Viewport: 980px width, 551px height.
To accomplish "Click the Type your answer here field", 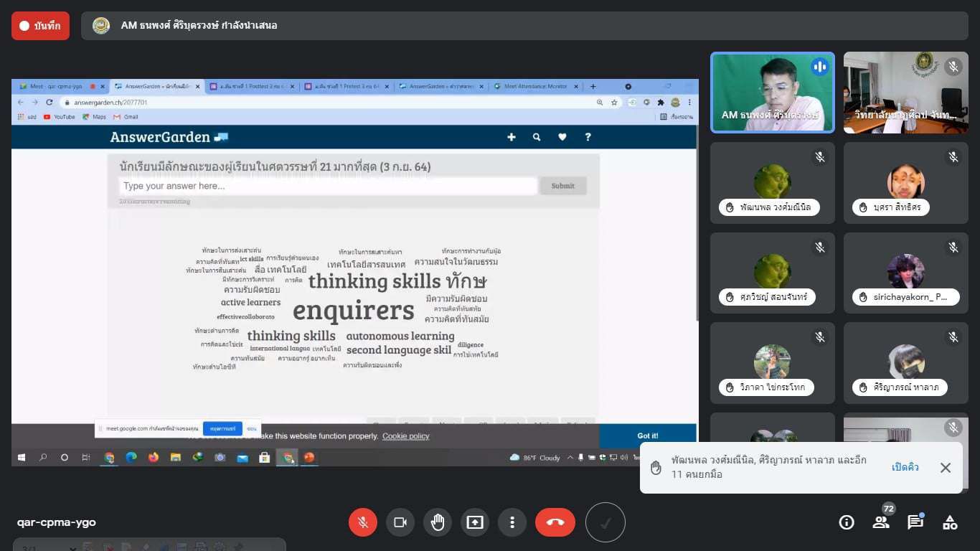I will point(328,186).
